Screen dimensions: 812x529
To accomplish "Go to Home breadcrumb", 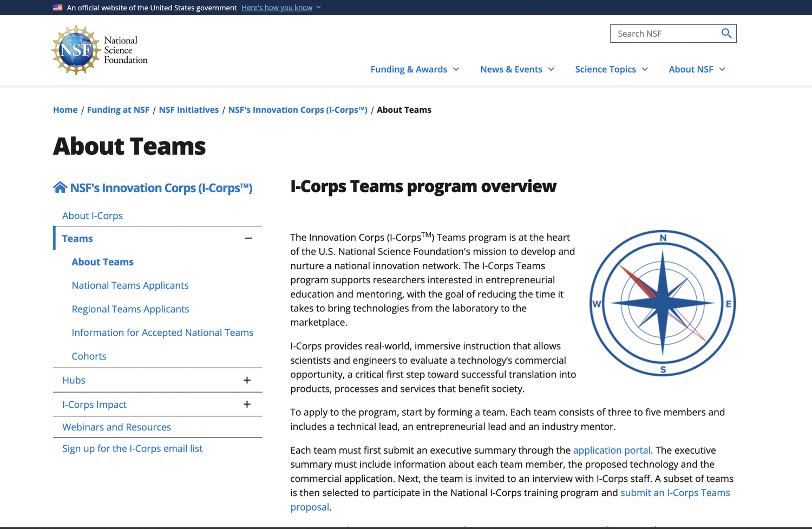I will [66, 110].
